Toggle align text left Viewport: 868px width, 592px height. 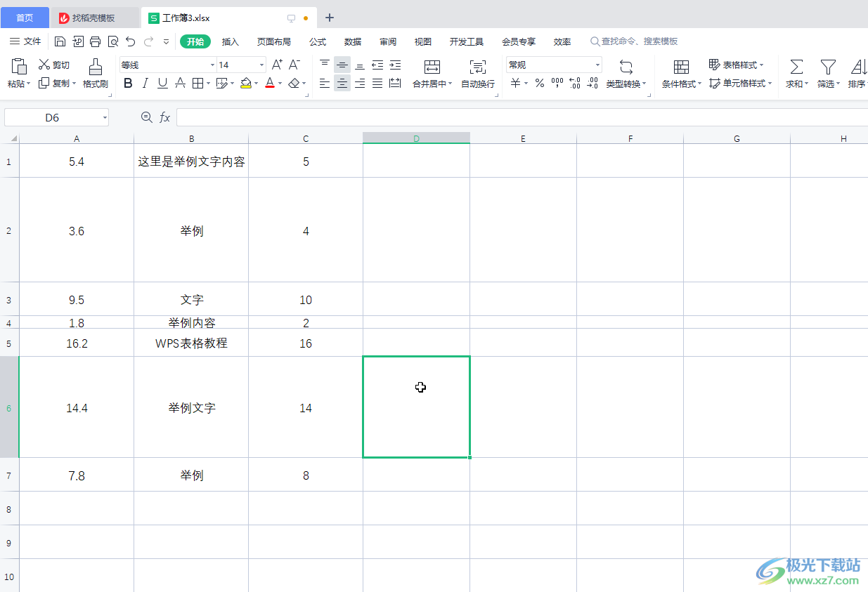click(x=325, y=84)
